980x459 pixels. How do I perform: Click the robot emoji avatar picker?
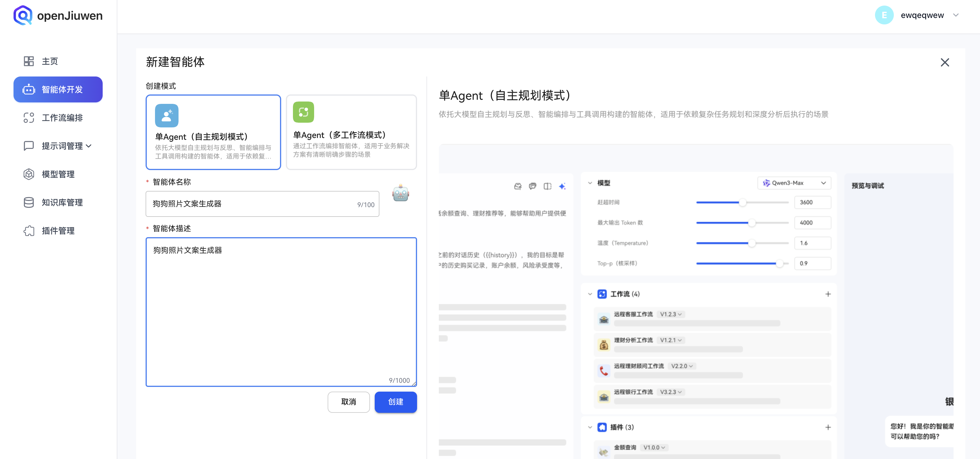400,194
